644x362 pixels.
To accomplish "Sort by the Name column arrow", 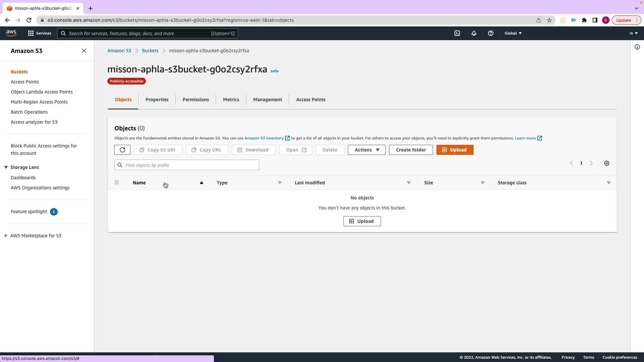I will [x=201, y=183].
